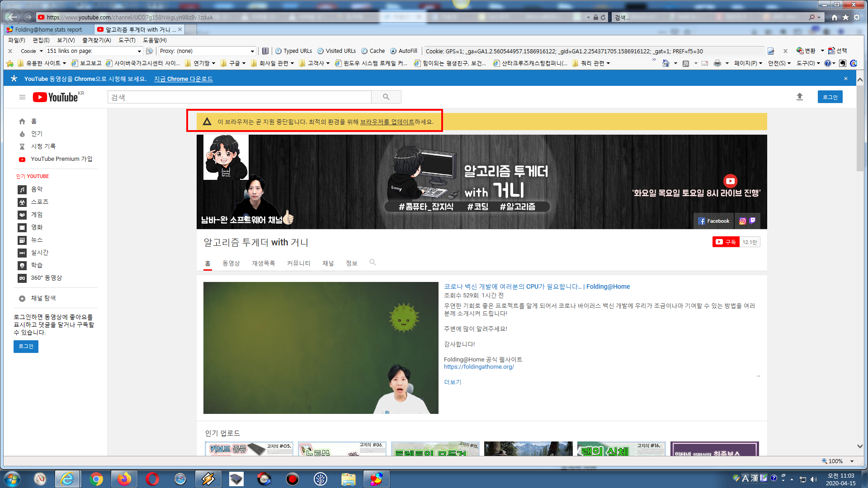This screenshot has height=488, width=868.
Task: Click the 지금 Chrome 다운로드 link
Action: [x=184, y=79]
